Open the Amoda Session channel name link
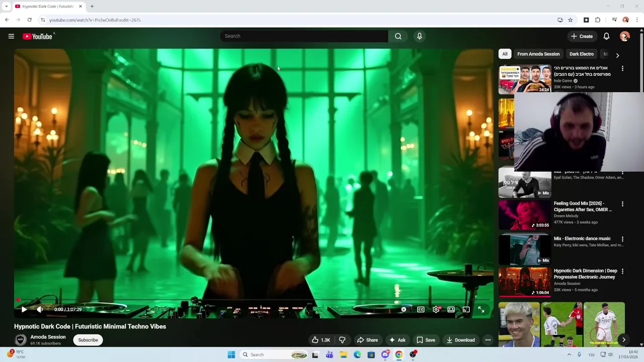The image size is (644, 362). (48, 337)
